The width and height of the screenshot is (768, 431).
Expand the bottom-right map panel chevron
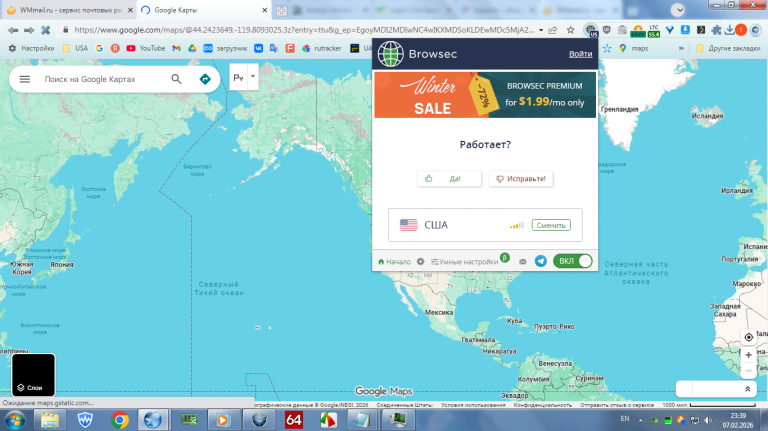747,389
